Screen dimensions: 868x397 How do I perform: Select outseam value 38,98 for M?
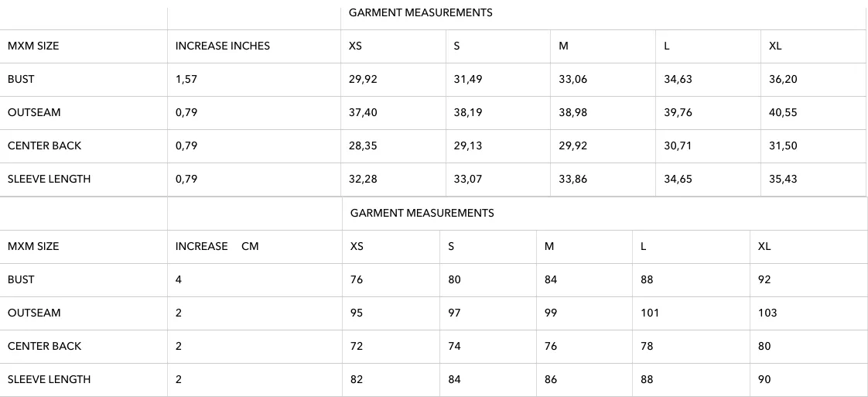click(573, 112)
